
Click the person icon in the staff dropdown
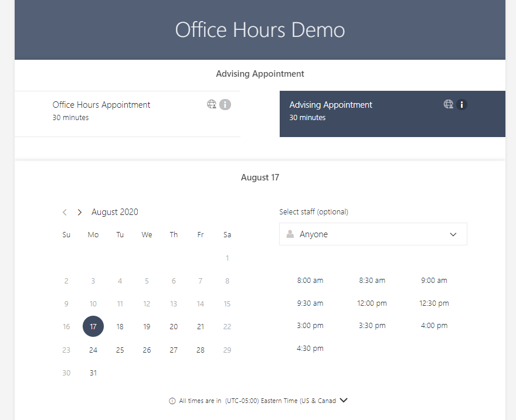point(290,234)
